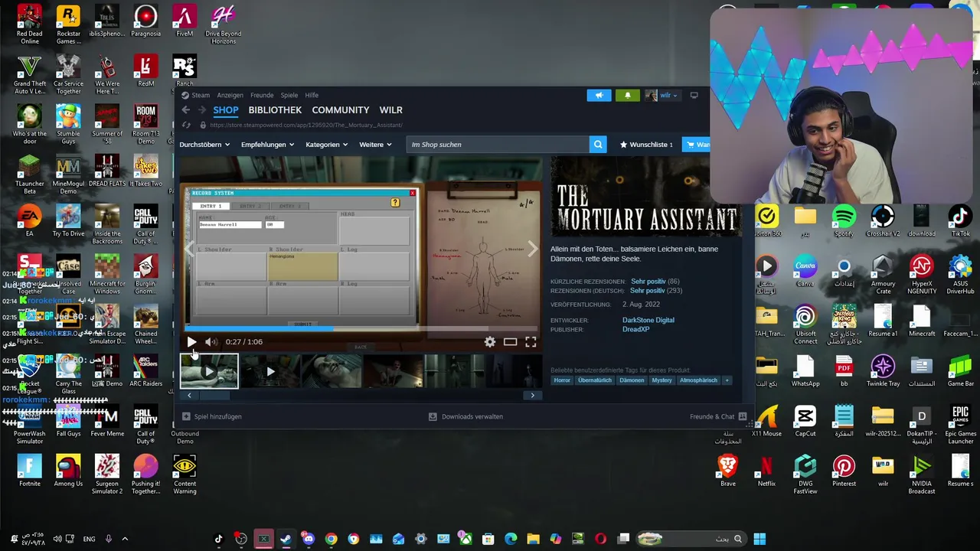Expand the Empfehlungen dropdown
The width and height of the screenshot is (980, 551).
(267, 145)
